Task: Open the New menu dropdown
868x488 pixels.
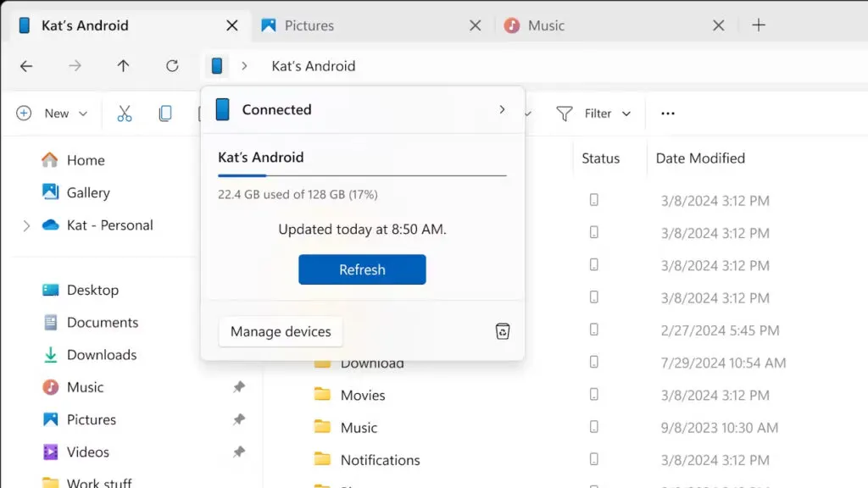Action: click(x=53, y=113)
